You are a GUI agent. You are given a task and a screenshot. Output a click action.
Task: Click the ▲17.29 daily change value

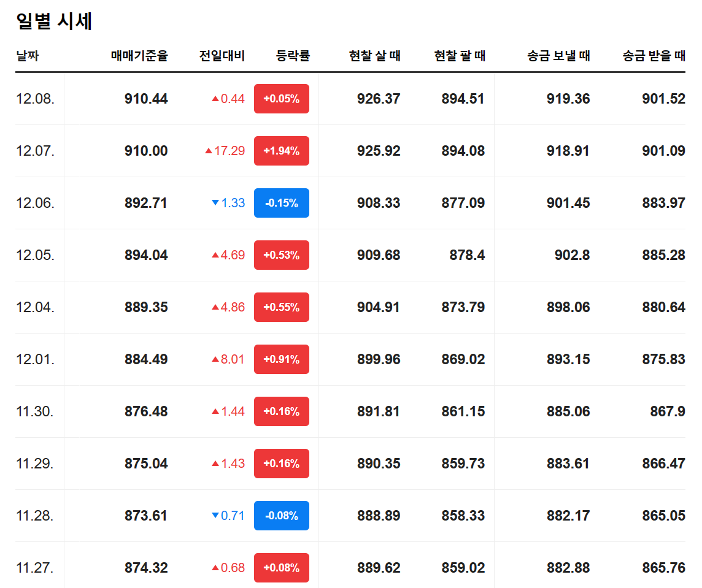[225, 151]
